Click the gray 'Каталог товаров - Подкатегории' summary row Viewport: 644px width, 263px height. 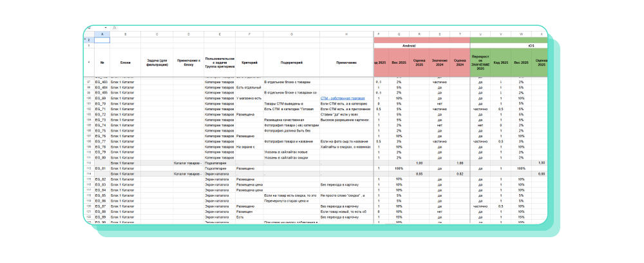193,163
